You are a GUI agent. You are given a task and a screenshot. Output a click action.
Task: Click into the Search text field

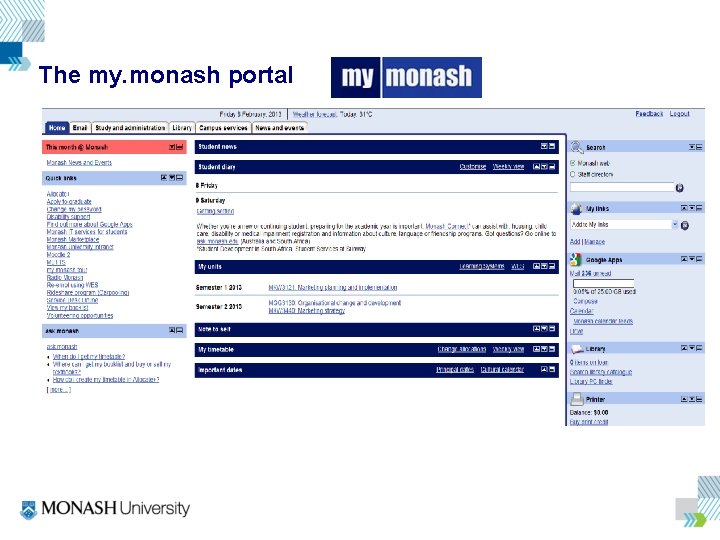[622, 187]
